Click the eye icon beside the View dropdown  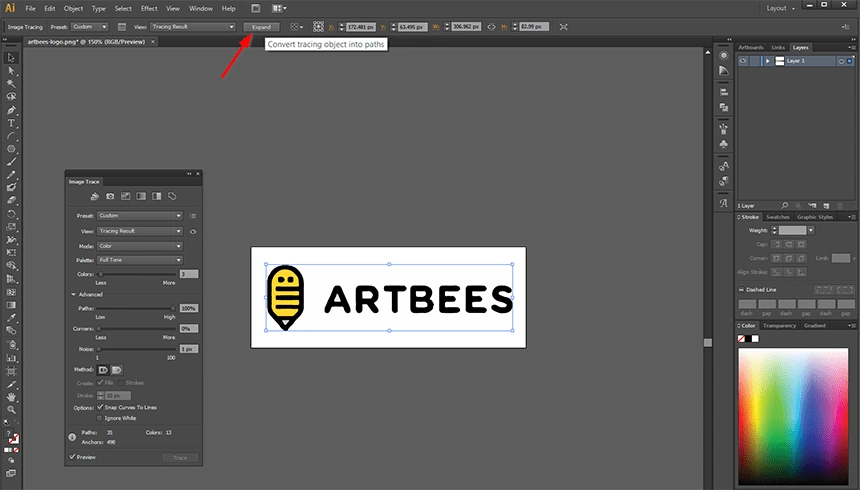tap(192, 231)
